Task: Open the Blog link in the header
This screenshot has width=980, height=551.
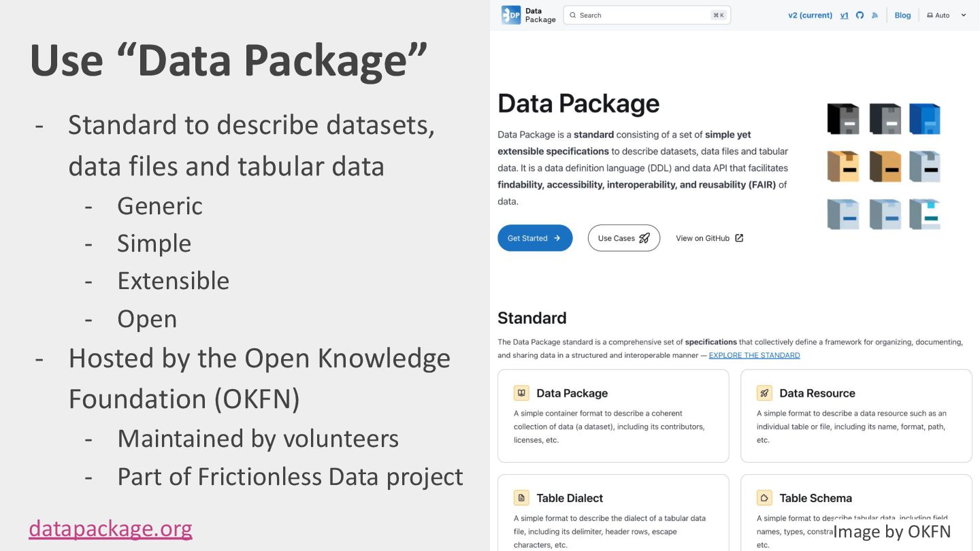Action: pos(902,15)
